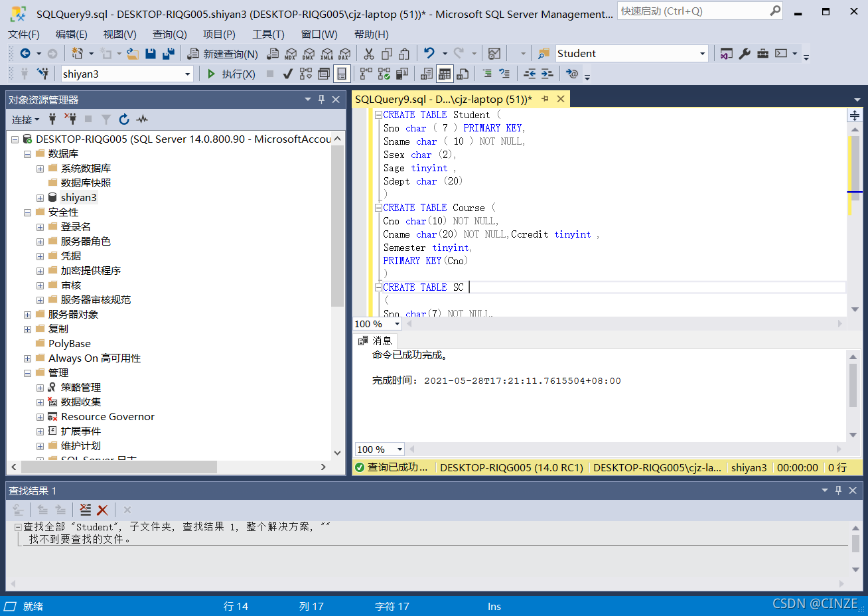The image size is (868, 616).
Task: Open the Student find combo box dropdown
Action: pos(702,54)
